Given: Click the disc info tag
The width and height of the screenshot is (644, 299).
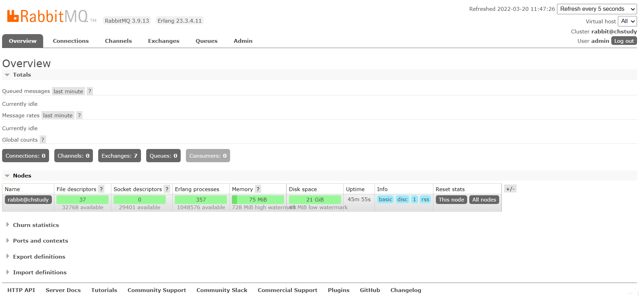Looking at the screenshot, I should click(x=402, y=199).
